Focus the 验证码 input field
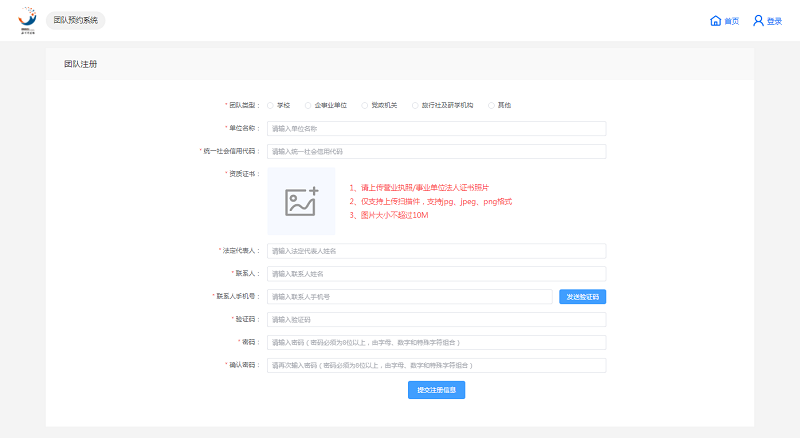 click(x=436, y=320)
